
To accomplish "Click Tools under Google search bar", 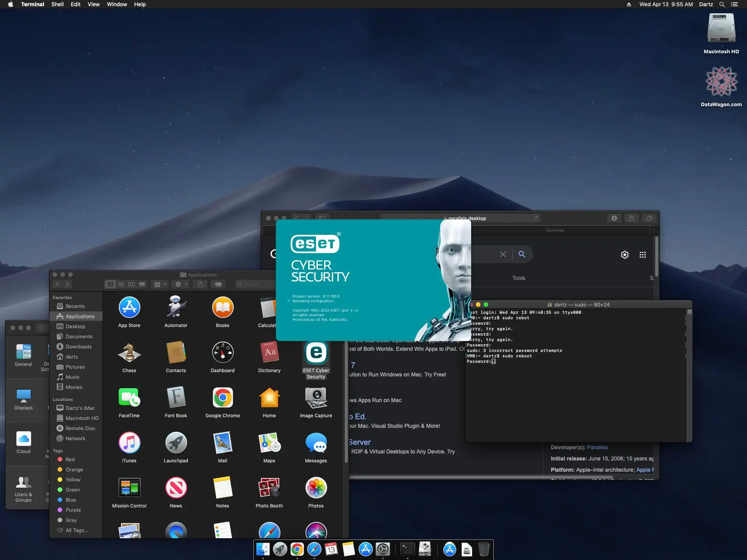I will point(519,278).
